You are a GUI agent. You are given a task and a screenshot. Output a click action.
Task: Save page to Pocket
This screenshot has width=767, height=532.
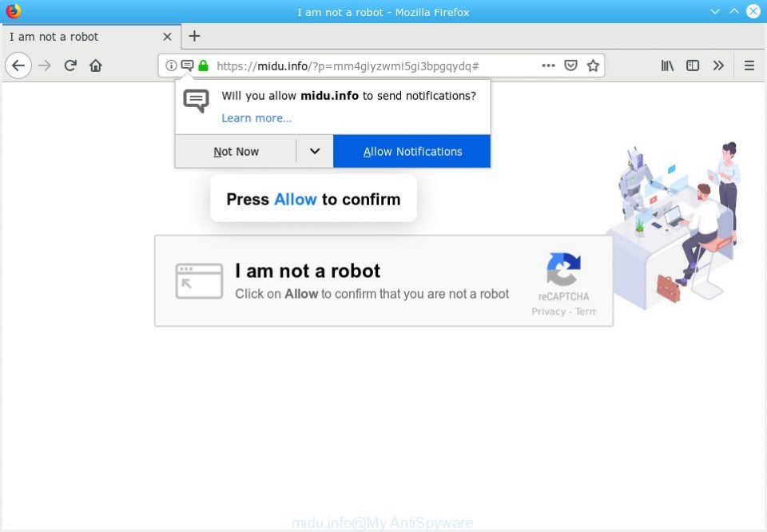(570, 66)
